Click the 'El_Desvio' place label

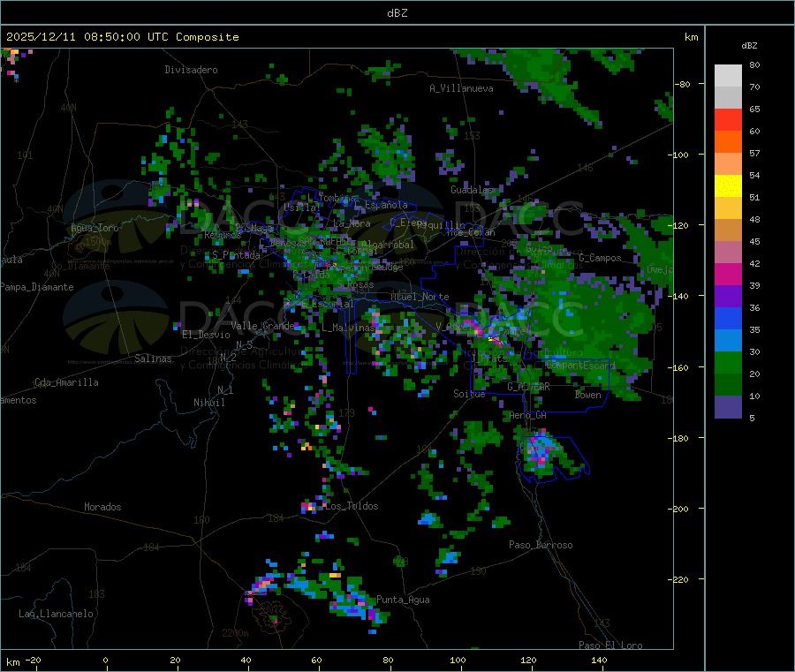[x=206, y=335]
